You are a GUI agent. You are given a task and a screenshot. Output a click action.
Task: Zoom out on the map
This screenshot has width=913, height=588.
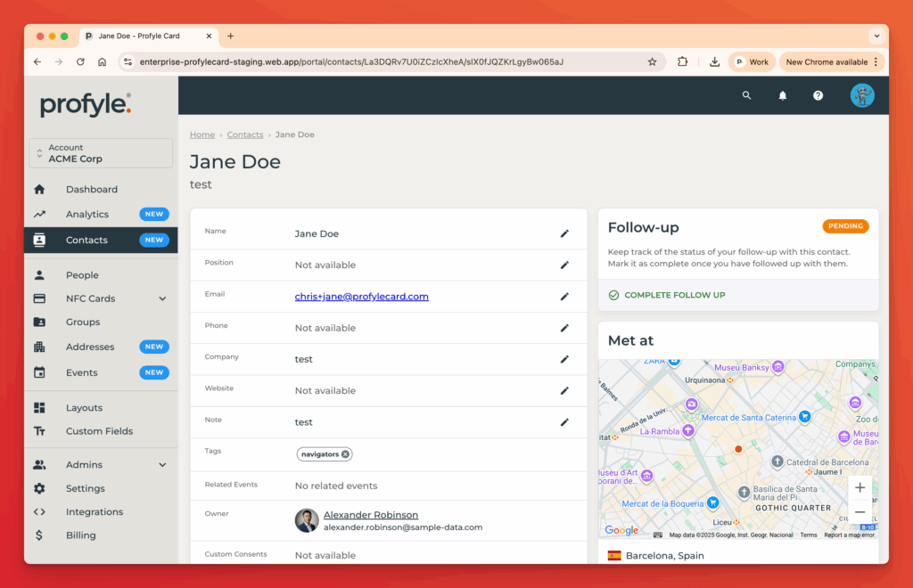(x=860, y=512)
